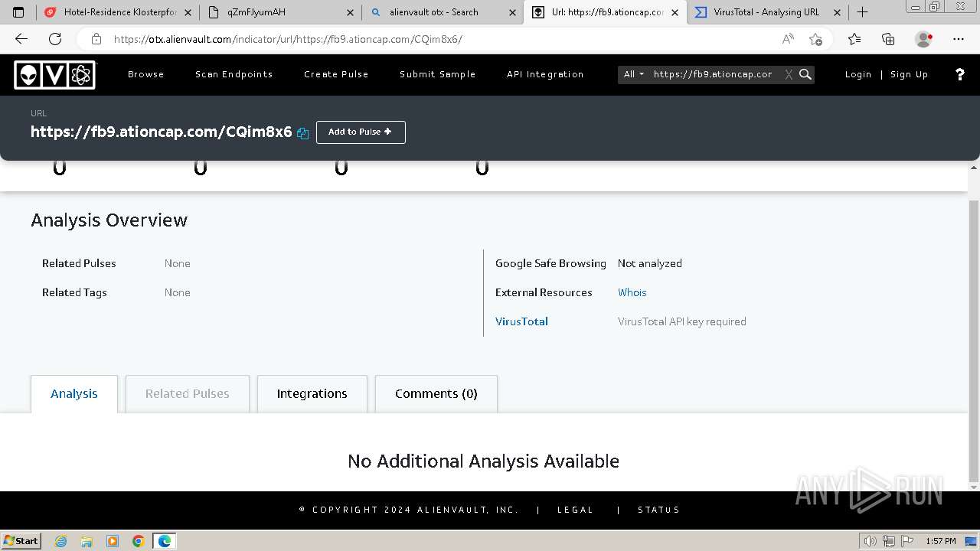This screenshot has height=551, width=980.
Task: Focus the OTX search input field
Action: pos(714,74)
